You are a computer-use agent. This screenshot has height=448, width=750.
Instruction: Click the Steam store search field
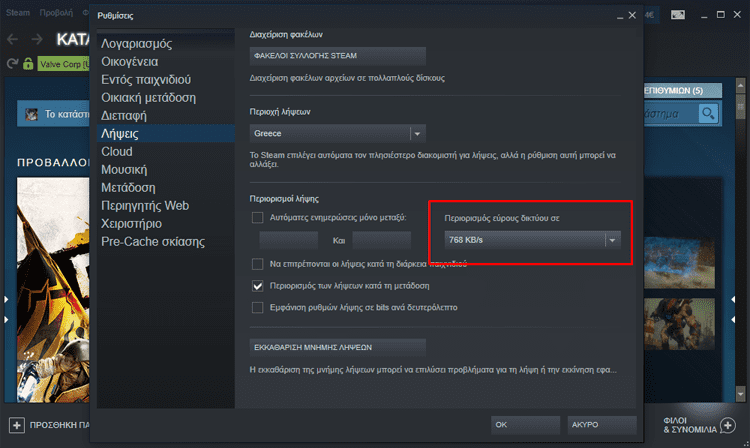671,114
